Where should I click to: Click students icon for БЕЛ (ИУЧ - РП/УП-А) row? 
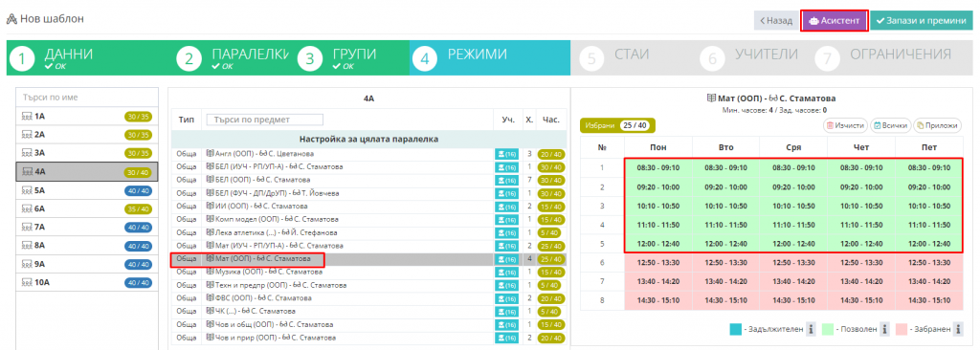coord(507,167)
